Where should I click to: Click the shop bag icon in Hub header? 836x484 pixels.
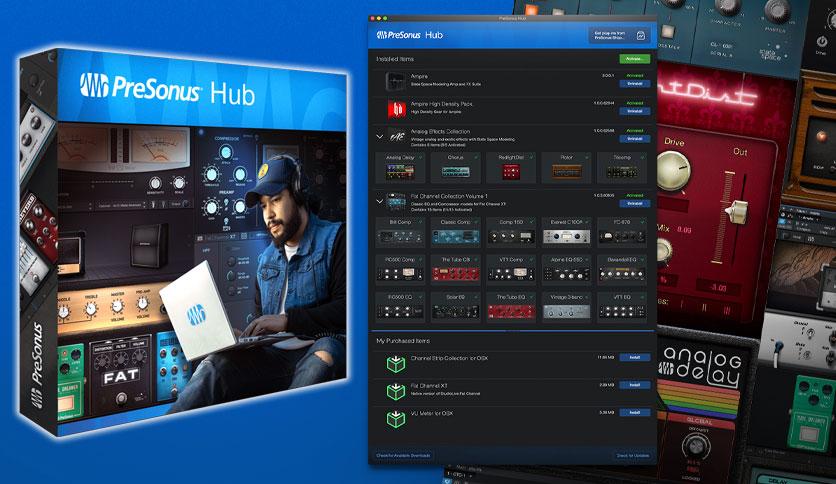pos(641,36)
